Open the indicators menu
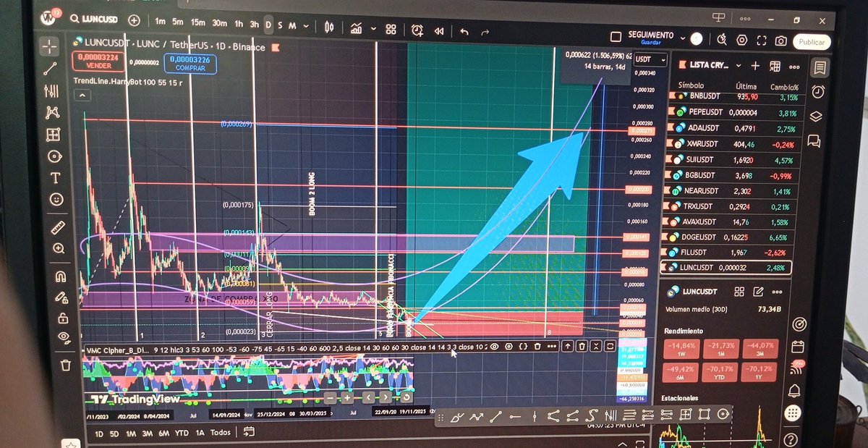868x448 pixels. (357, 28)
